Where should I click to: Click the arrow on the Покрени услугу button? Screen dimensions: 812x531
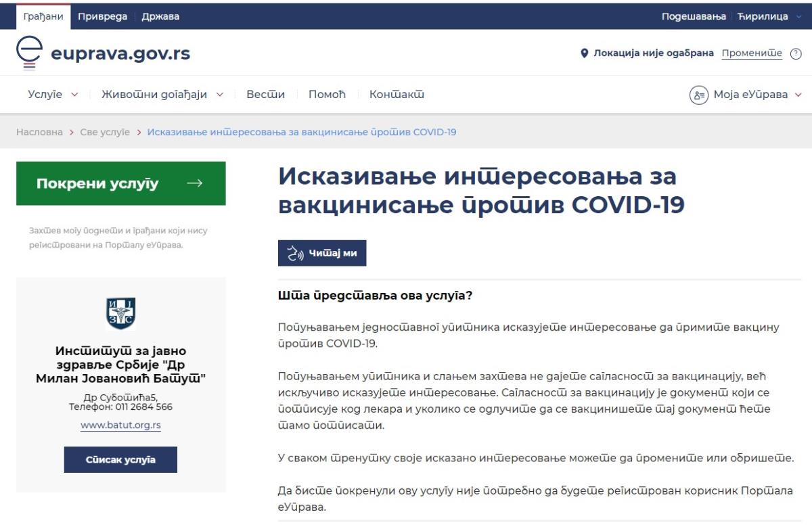click(x=195, y=183)
